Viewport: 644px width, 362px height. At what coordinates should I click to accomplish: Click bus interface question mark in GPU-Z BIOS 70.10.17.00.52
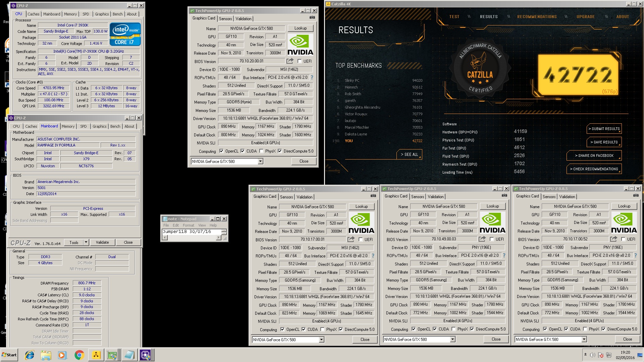tap(636, 255)
